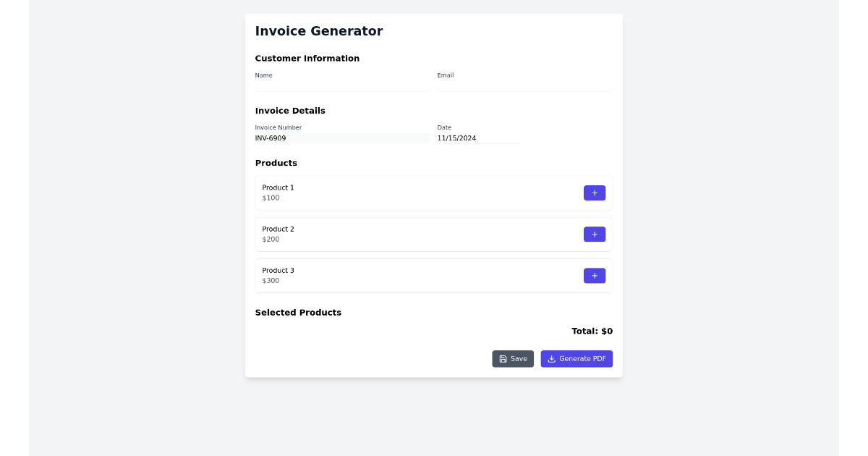This screenshot has height=456, width=868.
Task: Click the Invoice Generator heading
Action: tap(318, 31)
